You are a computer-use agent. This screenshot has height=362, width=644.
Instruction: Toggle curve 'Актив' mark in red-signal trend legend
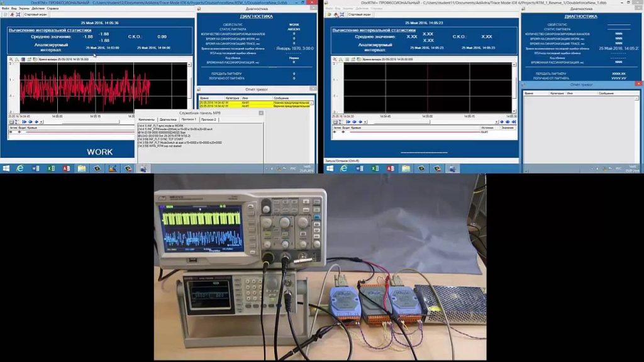click(x=11, y=132)
